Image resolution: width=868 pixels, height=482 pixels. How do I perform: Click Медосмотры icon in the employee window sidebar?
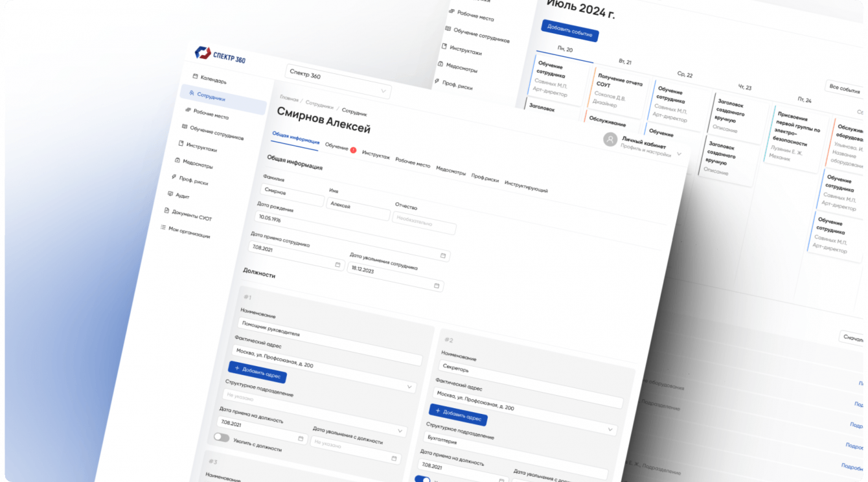pyautogui.click(x=177, y=160)
